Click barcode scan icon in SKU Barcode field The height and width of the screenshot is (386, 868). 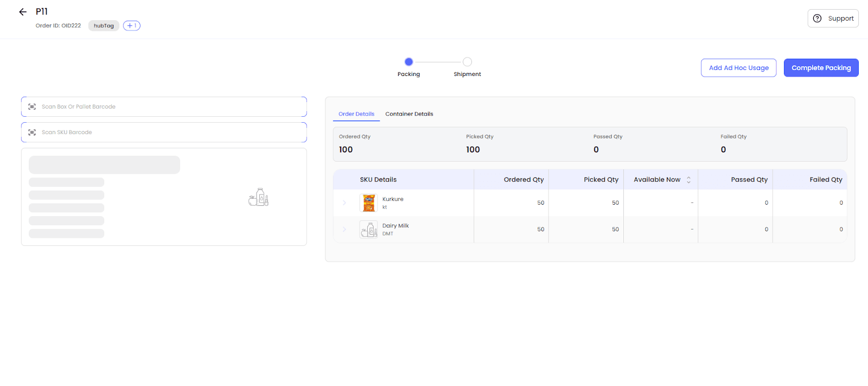pos(32,132)
